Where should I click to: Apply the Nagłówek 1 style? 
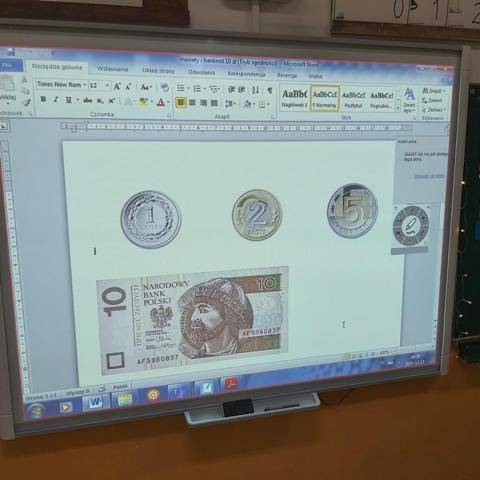294,98
